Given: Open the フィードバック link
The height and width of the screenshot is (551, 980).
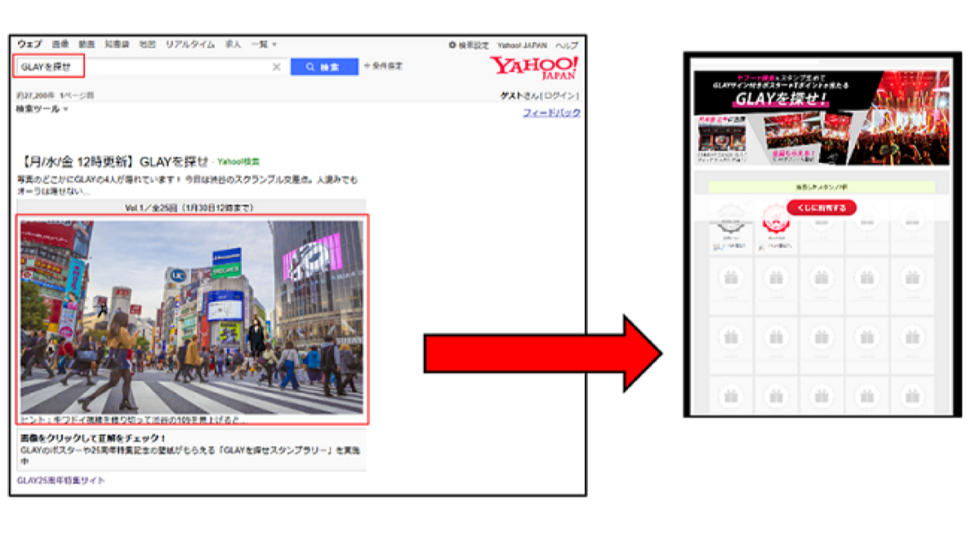Looking at the screenshot, I should click(x=551, y=113).
